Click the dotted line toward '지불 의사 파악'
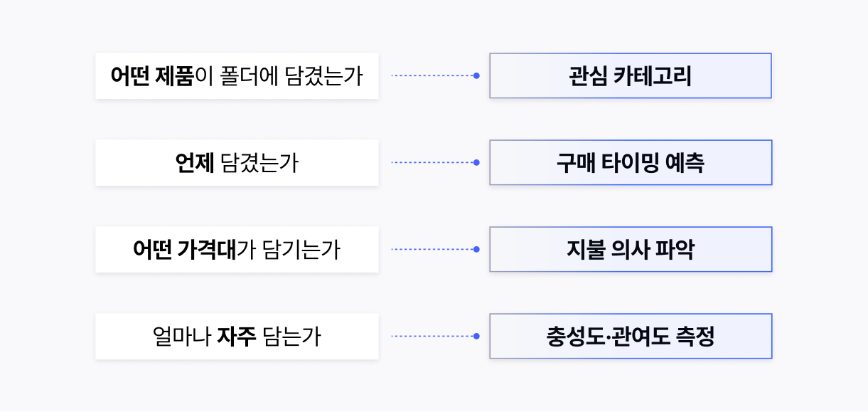868x412 pixels. click(x=432, y=250)
